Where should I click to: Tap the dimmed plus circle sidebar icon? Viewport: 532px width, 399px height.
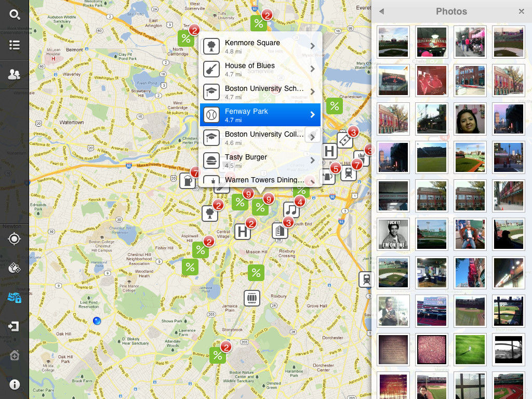[14, 355]
